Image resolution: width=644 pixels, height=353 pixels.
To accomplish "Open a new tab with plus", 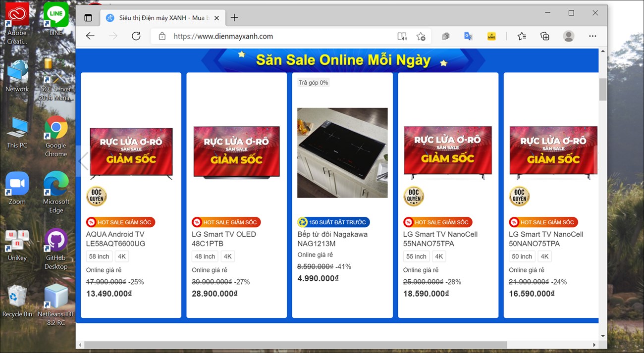I will point(234,18).
